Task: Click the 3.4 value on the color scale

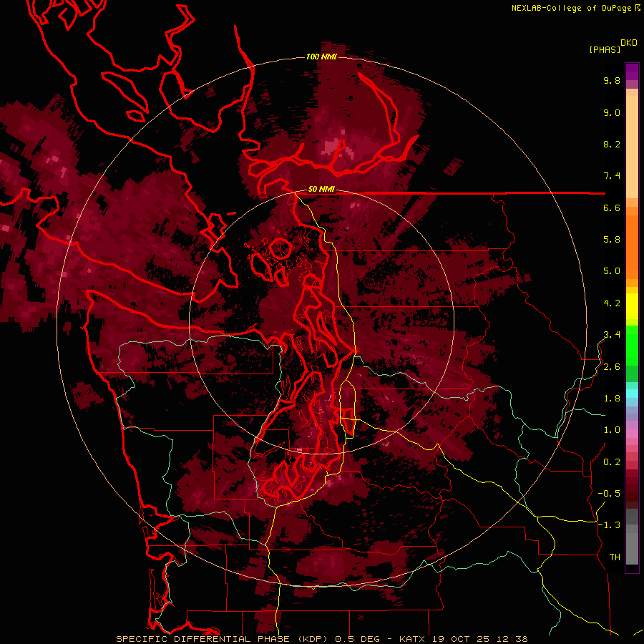Action: (x=612, y=335)
